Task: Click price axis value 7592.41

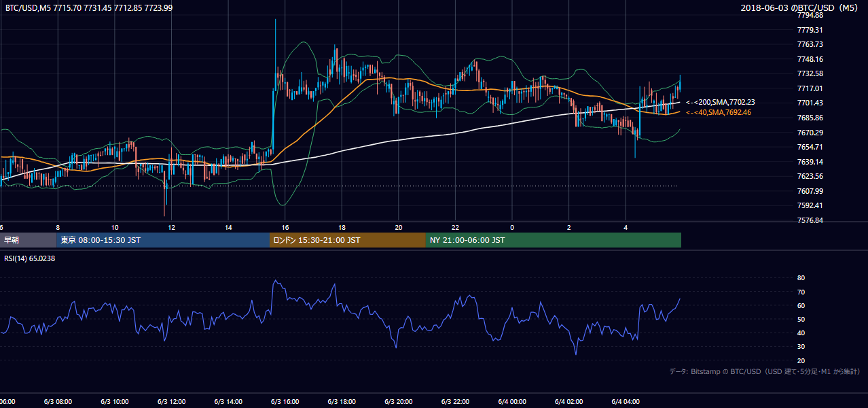Action: pos(810,205)
